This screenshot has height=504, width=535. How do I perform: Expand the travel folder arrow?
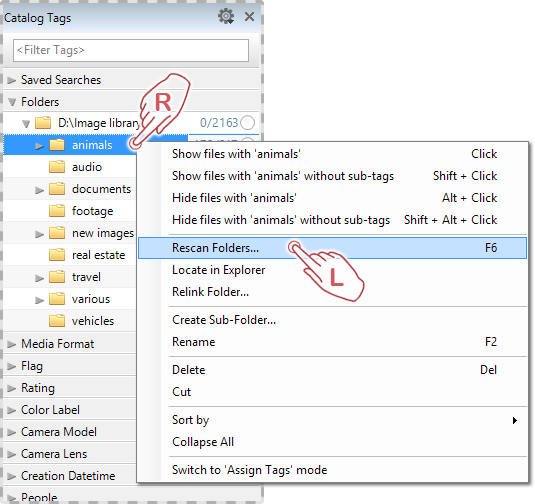40,278
